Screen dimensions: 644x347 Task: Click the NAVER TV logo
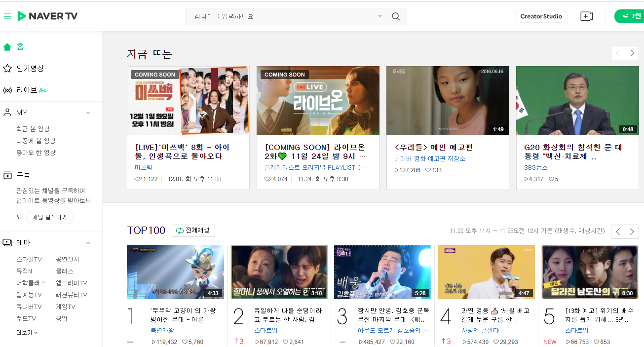pyautogui.click(x=47, y=16)
